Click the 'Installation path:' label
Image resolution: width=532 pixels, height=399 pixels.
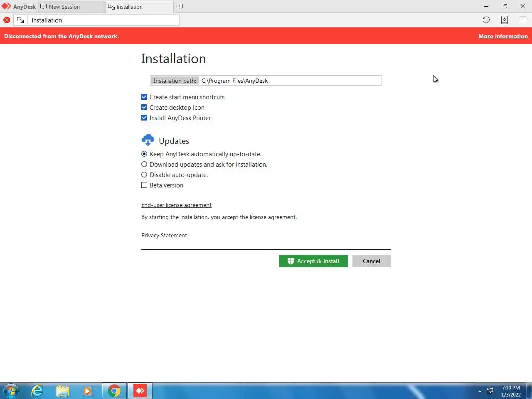pos(175,81)
